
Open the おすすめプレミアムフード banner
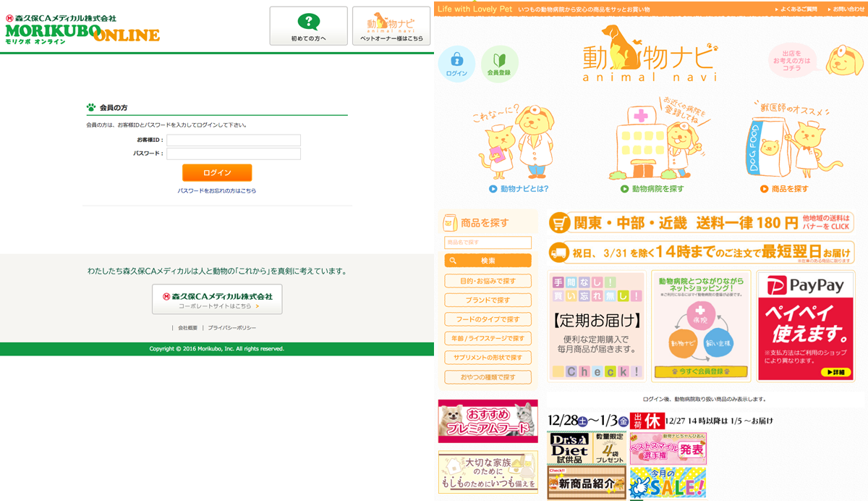488,421
